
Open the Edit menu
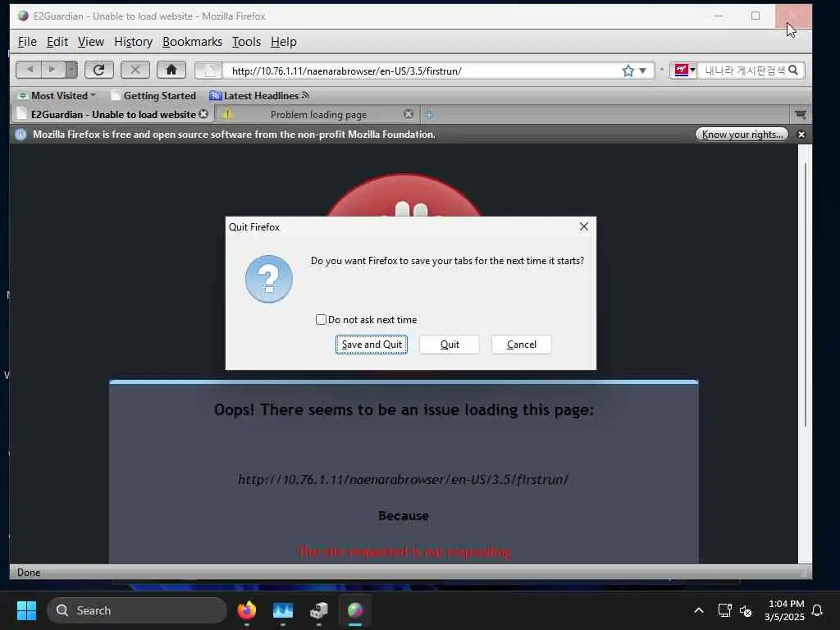57,42
